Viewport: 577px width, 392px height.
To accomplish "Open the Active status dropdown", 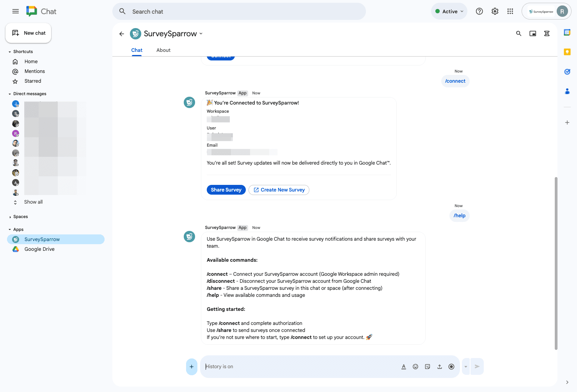I will [x=449, y=12].
